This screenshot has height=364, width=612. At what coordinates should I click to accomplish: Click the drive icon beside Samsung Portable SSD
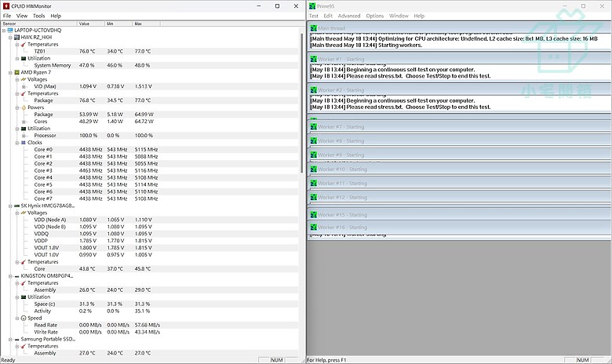pyautogui.click(x=16, y=340)
